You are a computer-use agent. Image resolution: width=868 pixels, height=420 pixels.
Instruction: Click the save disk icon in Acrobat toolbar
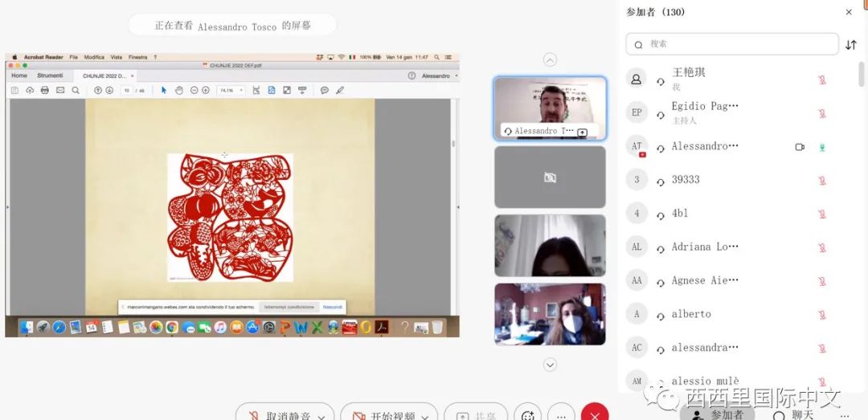coord(15,90)
